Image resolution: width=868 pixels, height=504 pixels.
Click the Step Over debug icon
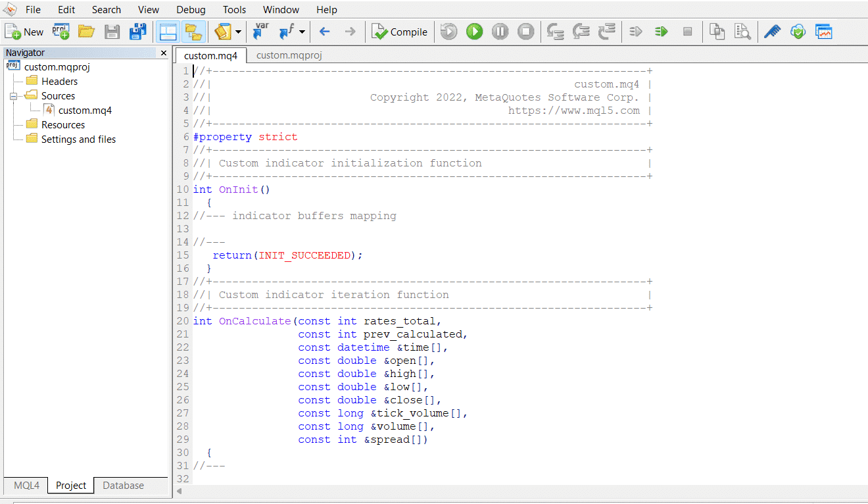tap(581, 32)
